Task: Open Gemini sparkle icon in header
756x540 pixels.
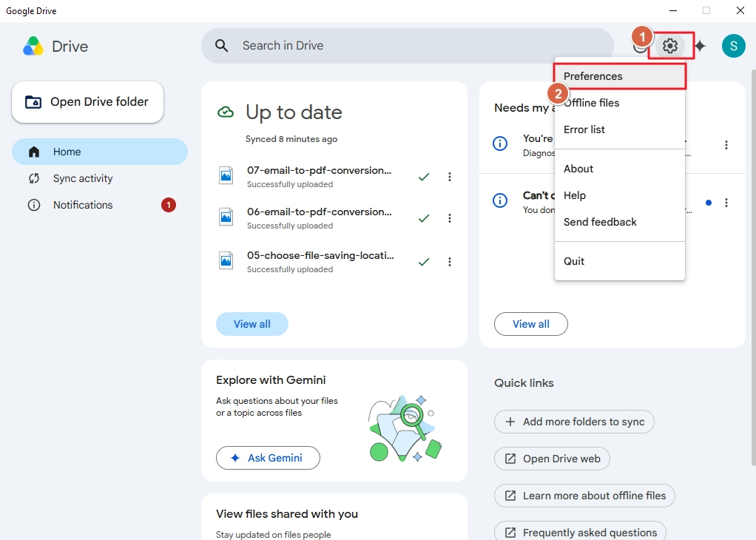Action: (x=701, y=46)
